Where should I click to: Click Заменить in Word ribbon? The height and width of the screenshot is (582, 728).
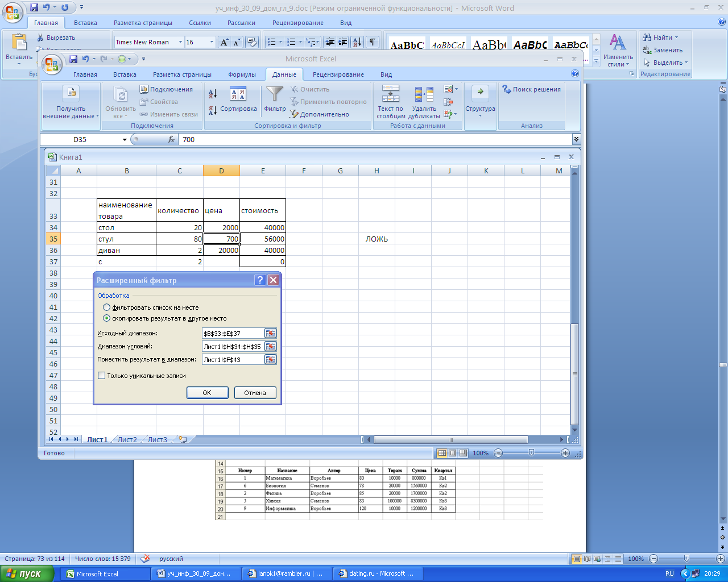pyautogui.click(x=663, y=50)
